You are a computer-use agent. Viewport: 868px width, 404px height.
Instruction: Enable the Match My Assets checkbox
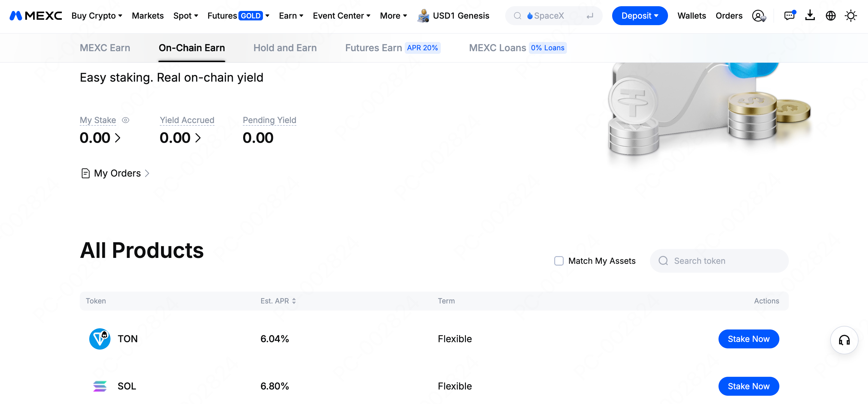pos(559,261)
